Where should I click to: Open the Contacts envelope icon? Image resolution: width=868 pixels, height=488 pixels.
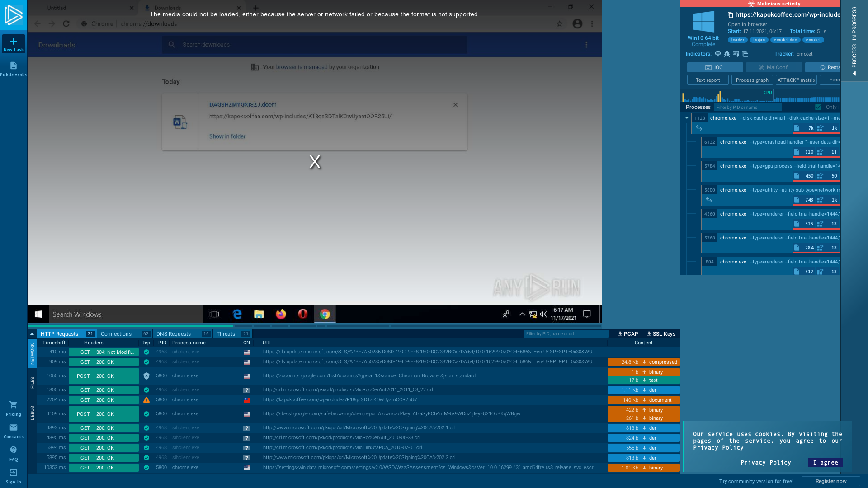pyautogui.click(x=14, y=427)
